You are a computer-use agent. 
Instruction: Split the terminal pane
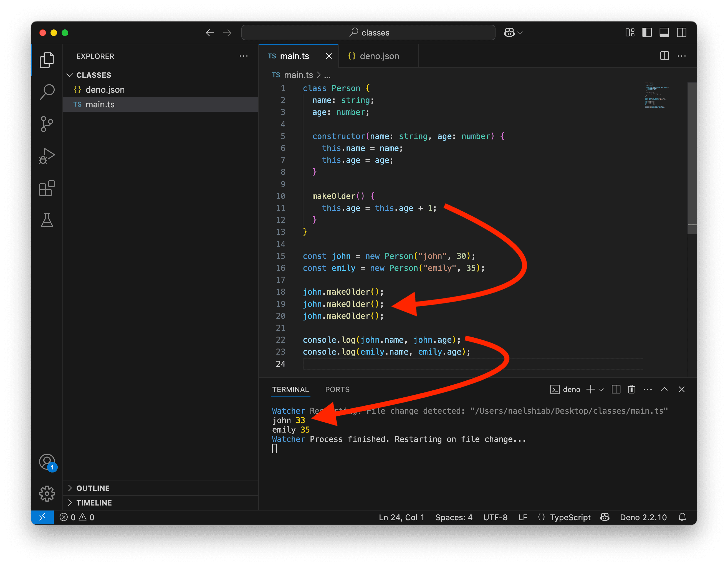[x=616, y=389]
